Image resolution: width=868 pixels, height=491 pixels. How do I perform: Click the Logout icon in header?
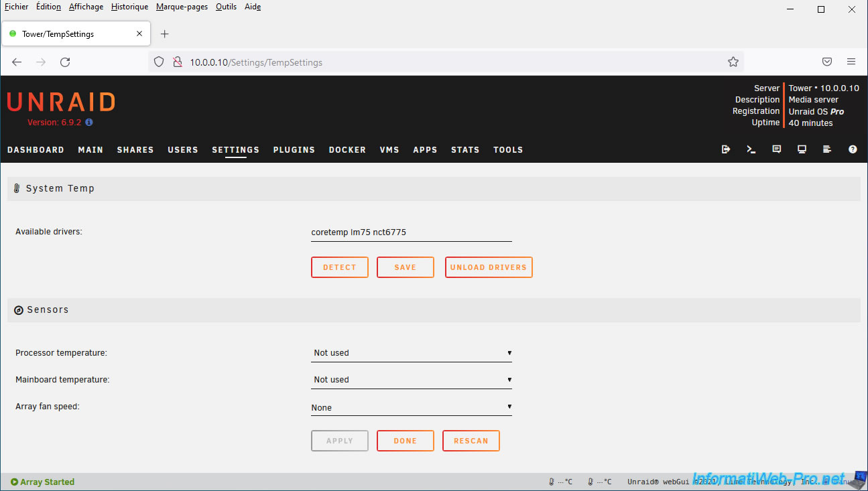(x=725, y=149)
